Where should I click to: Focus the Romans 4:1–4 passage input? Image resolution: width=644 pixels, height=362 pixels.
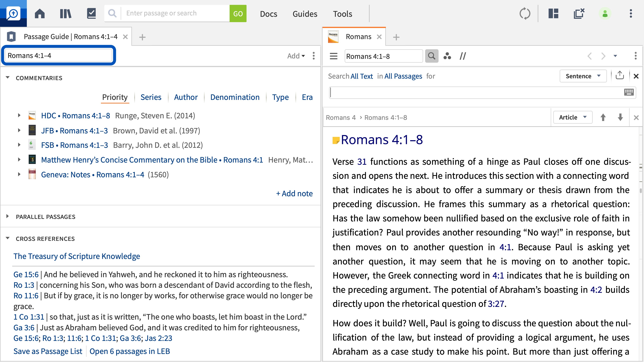(59, 55)
